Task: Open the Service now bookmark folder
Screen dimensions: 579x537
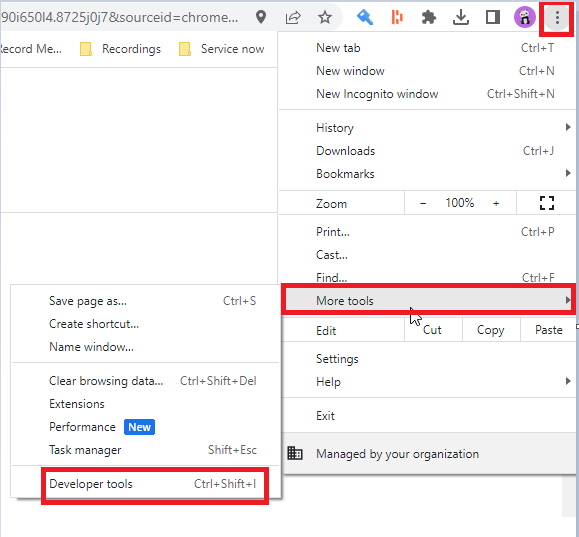Action: 222,49
